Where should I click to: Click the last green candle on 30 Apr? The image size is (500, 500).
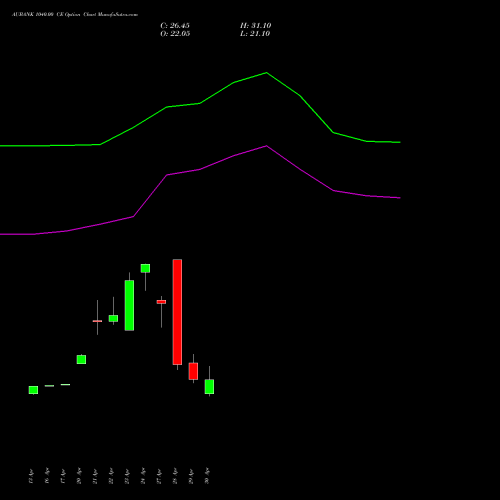tap(209, 387)
